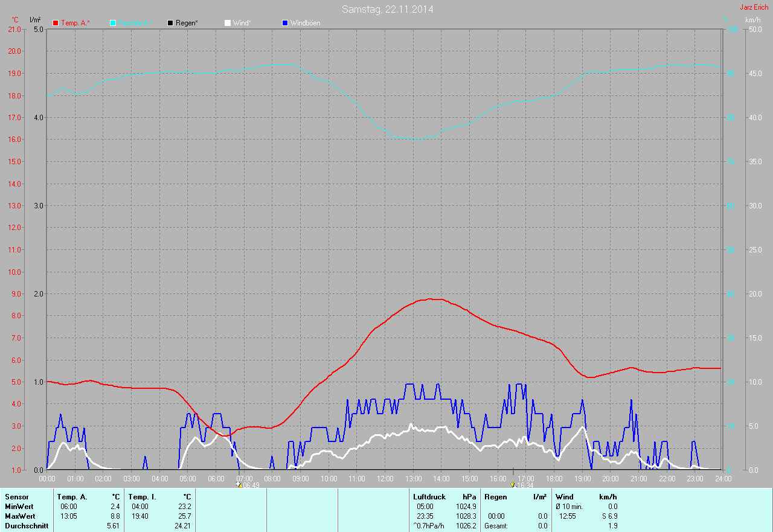Click the km/h axis unit label
Viewport: 773px width, 532px height.
click(x=752, y=20)
